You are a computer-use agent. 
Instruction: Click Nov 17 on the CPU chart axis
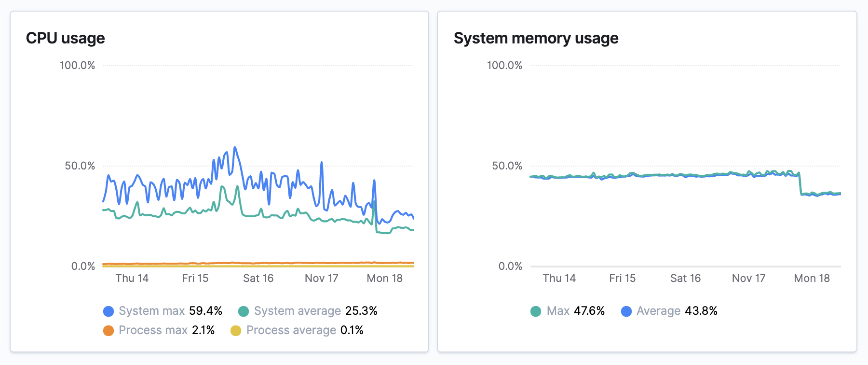322,279
